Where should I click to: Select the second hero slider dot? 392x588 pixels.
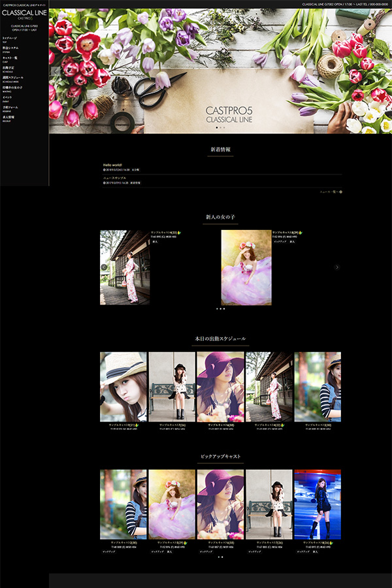220,127
